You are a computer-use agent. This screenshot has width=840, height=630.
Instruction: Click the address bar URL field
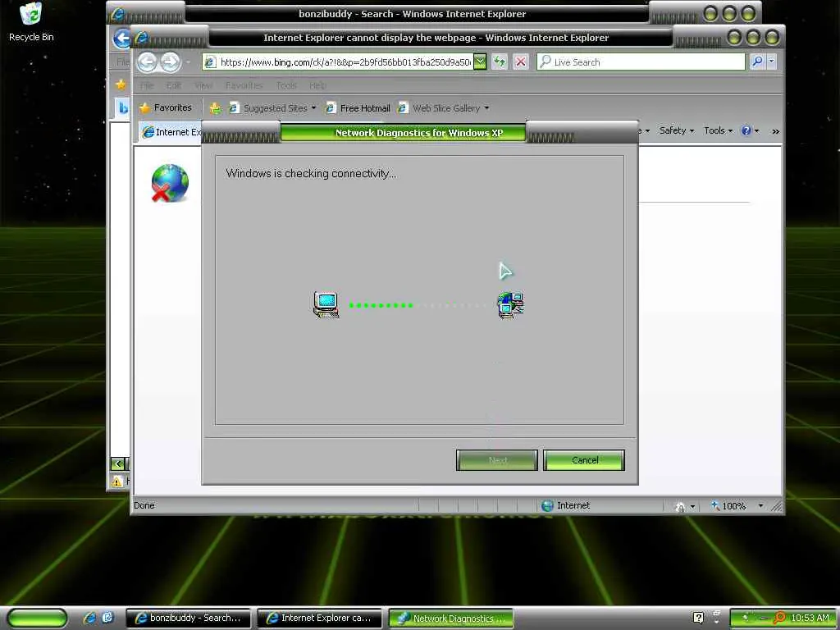click(339, 62)
